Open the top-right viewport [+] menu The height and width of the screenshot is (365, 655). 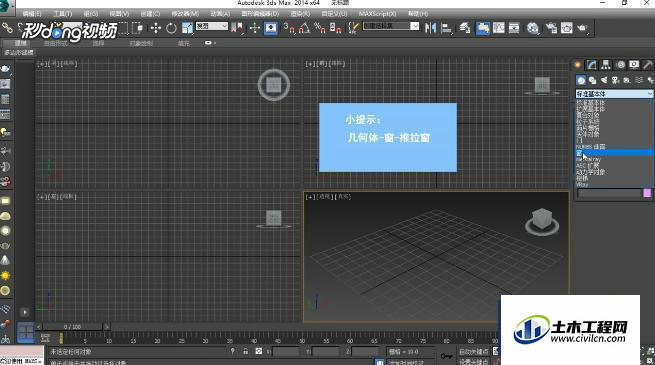tap(310, 64)
